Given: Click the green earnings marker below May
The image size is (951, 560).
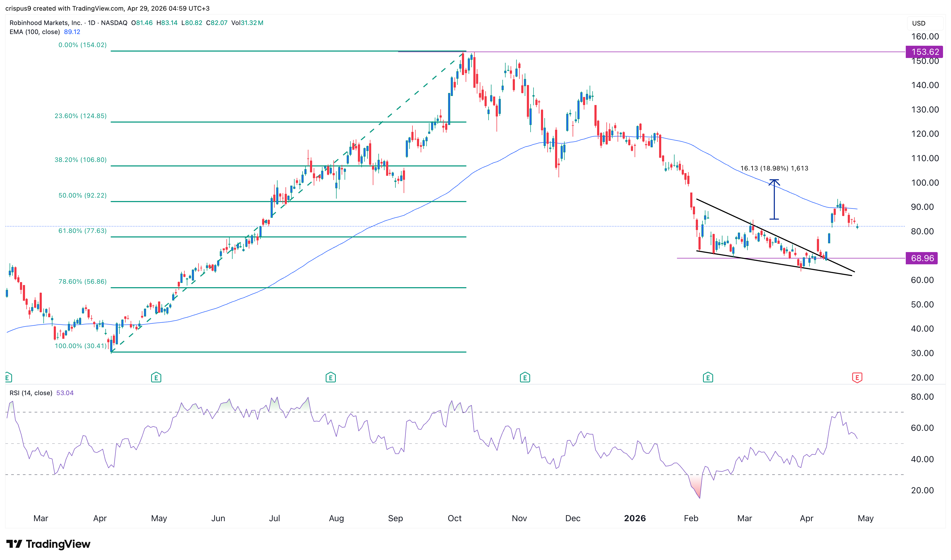Looking at the screenshot, I should coord(156,377).
